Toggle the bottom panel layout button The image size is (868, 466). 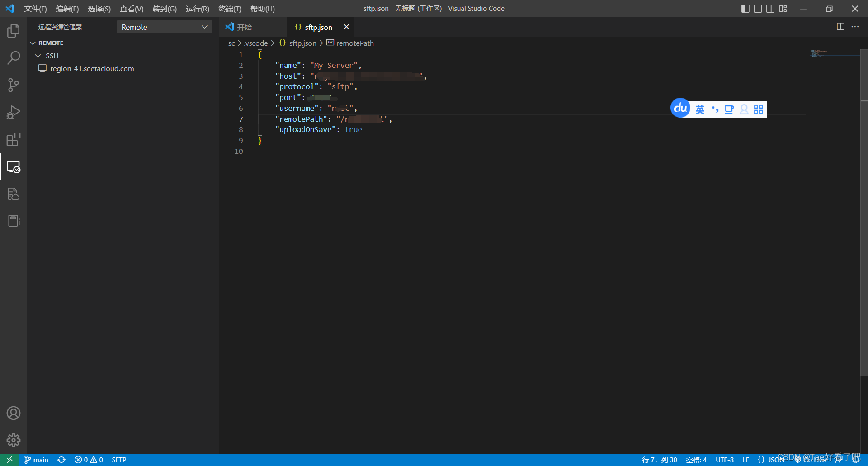click(758, 9)
